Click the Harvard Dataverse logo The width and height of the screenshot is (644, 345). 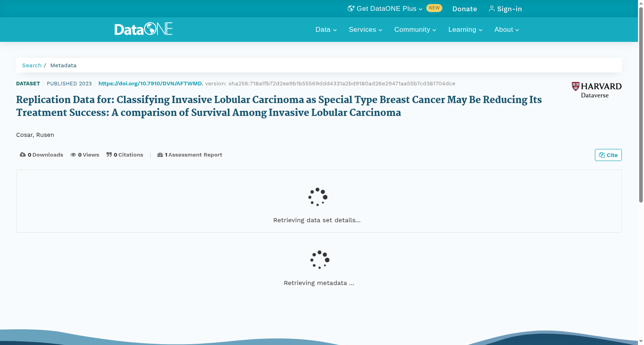(597, 90)
